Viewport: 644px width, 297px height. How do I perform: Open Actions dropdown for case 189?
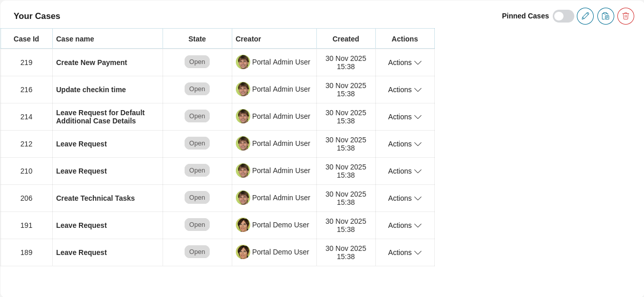click(405, 252)
